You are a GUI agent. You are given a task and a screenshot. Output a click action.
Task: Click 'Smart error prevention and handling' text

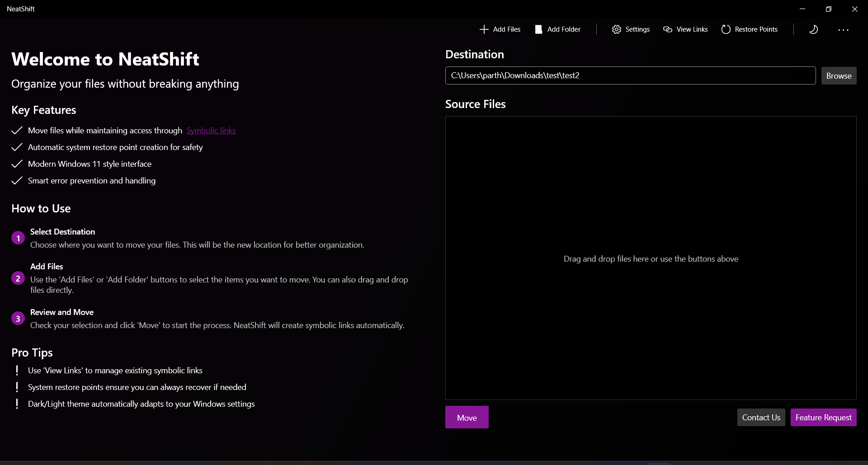92,181
